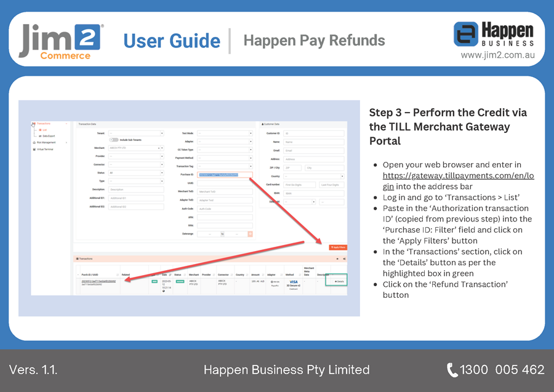Click the City input field

tap(324, 168)
